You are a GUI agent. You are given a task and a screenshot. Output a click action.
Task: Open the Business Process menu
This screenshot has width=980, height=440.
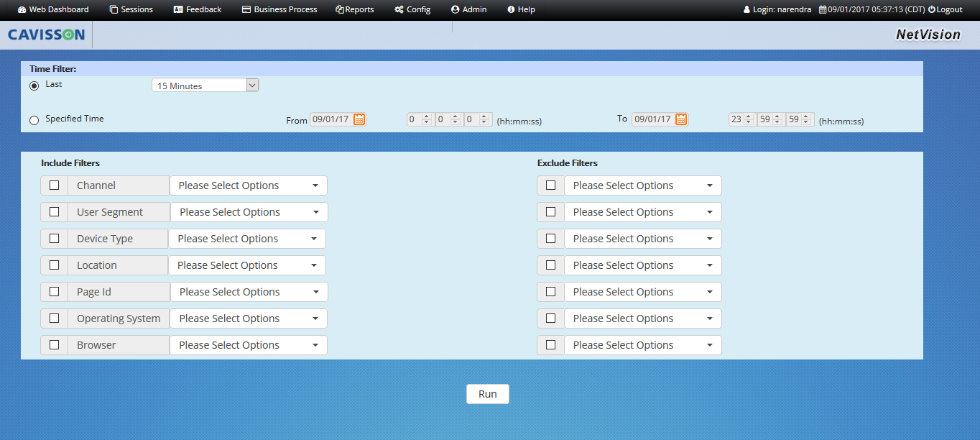(x=279, y=9)
